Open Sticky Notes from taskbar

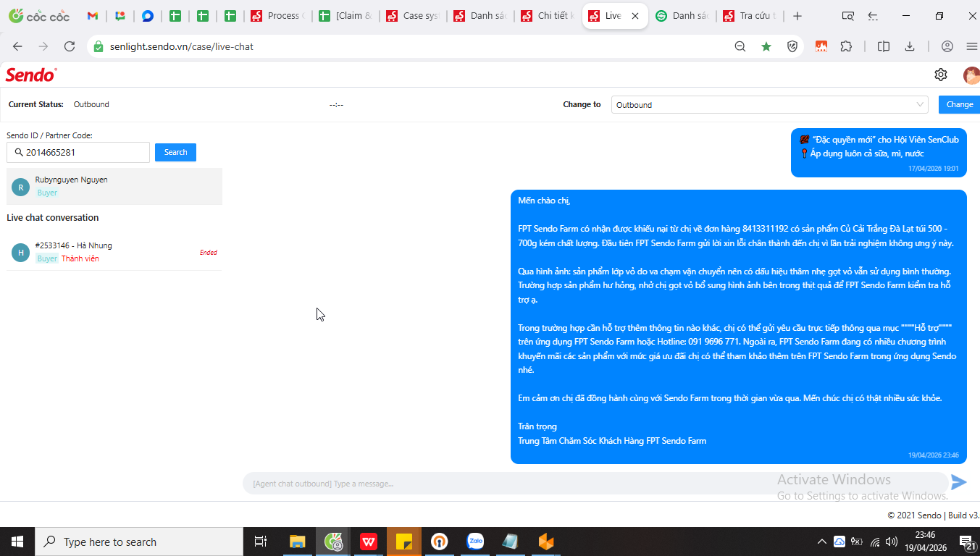click(x=404, y=542)
